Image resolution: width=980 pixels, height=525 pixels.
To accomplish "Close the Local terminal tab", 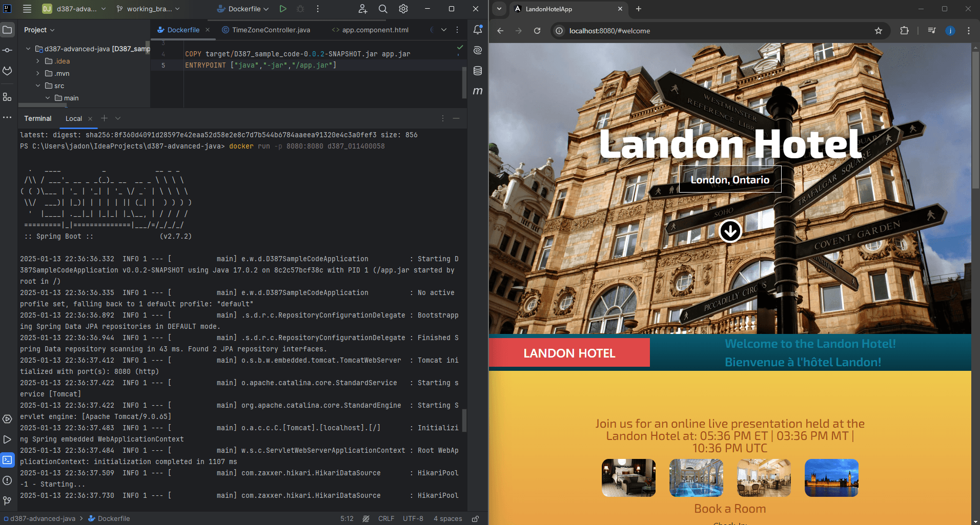I will [90, 118].
